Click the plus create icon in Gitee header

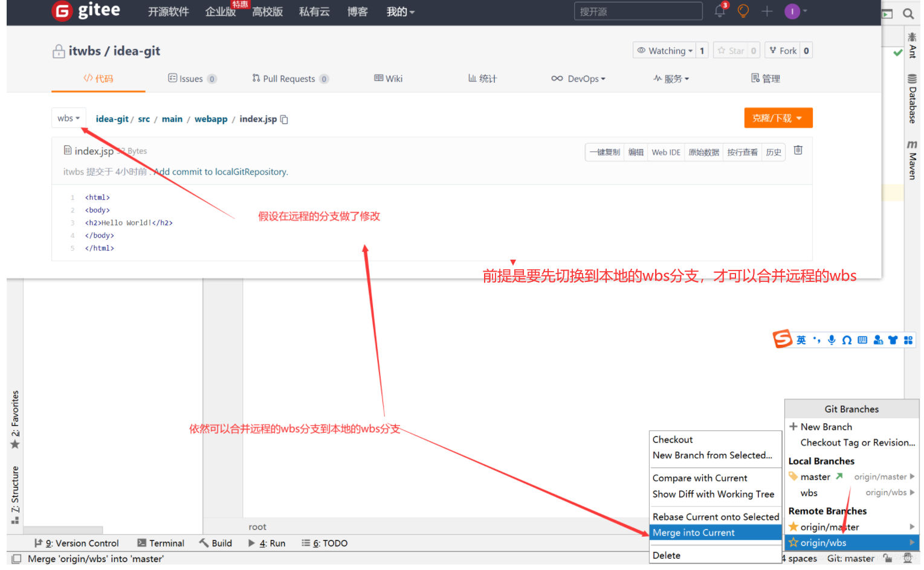click(x=767, y=11)
